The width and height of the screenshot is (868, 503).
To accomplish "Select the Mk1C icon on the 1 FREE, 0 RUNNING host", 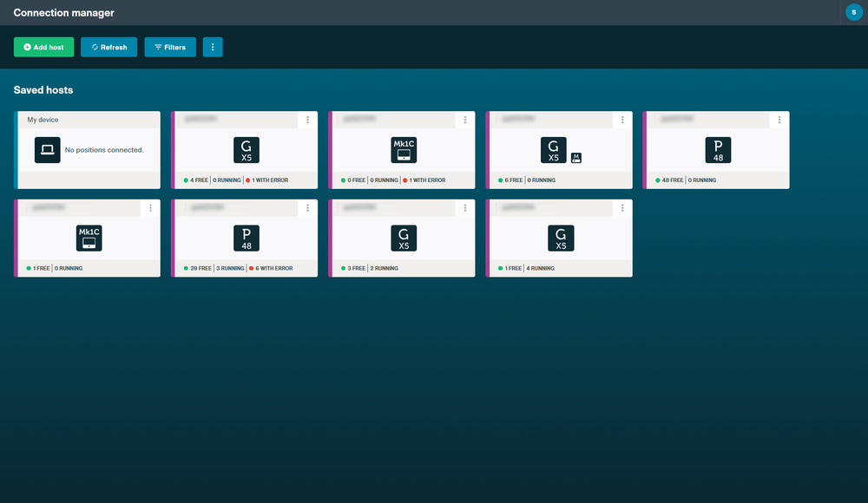I will pyautogui.click(x=89, y=238).
